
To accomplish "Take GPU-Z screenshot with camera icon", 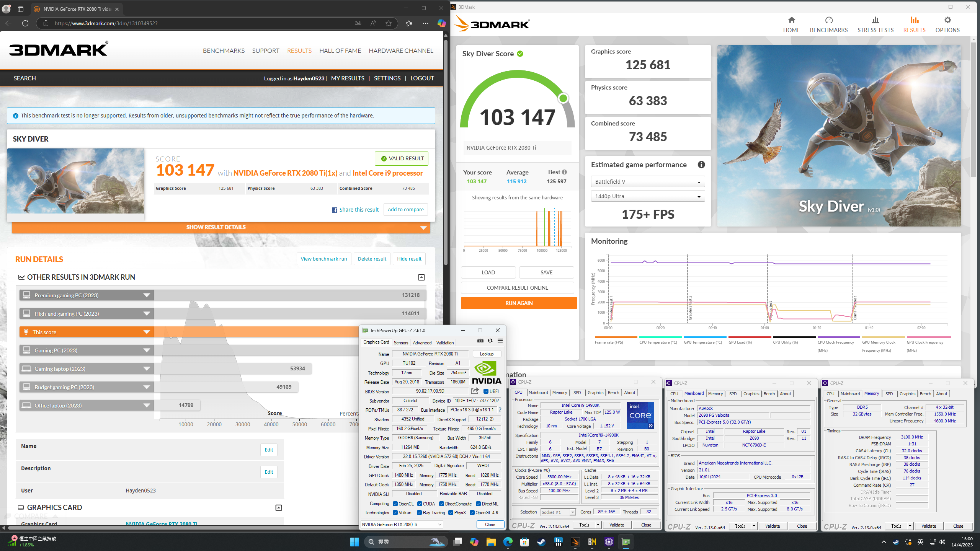I will 480,341.
